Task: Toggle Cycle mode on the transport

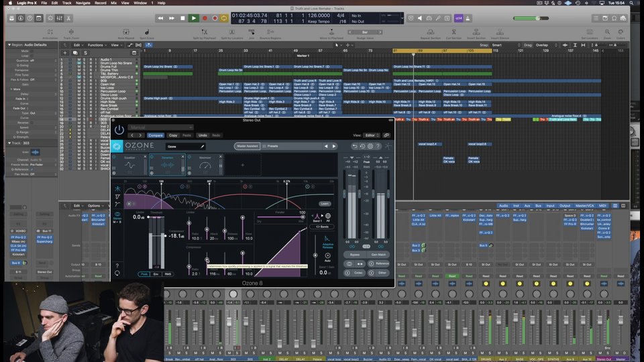Action: (224, 18)
